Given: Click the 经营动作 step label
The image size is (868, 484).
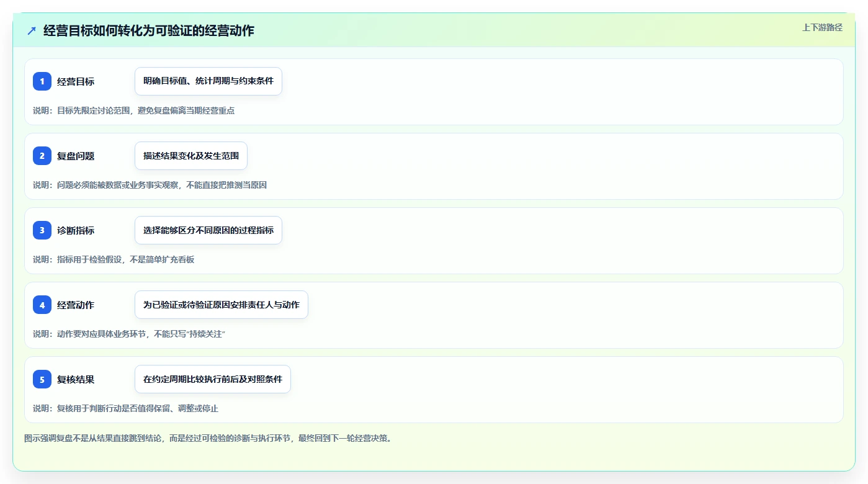Looking at the screenshot, I should click(76, 305).
